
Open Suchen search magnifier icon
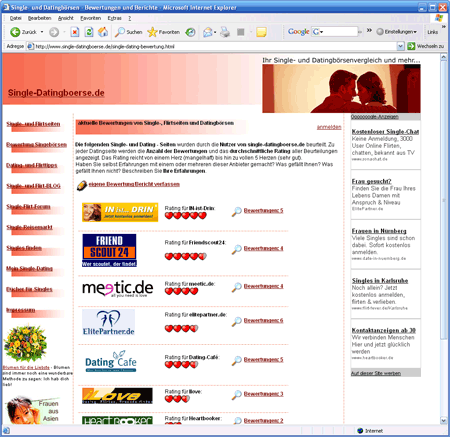point(120,32)
